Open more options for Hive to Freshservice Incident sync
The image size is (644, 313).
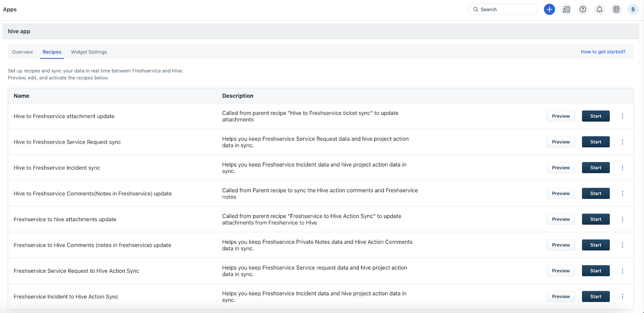[x=622, y=168]
